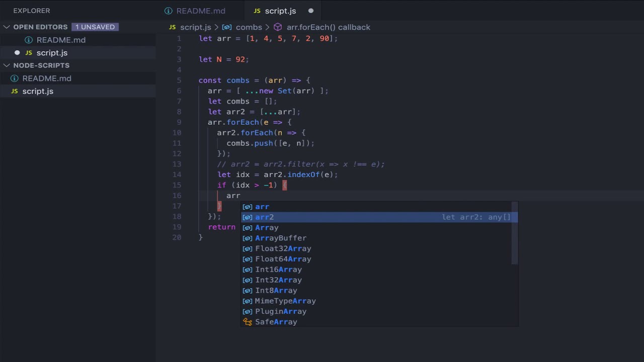
Task: Click the info icon on README.md tab
Action: (169, 11)
